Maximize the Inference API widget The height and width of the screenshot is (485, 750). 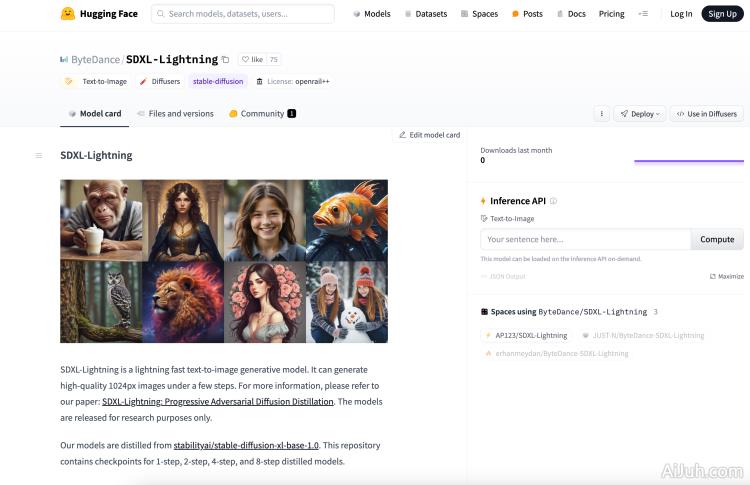(727, 276)
